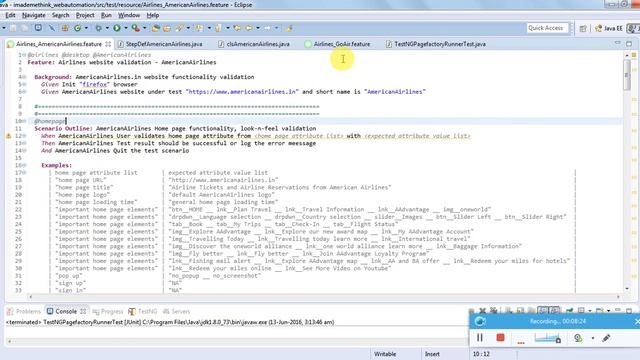Click the pencil wand toolbar icon
Screen dimensions: 640x360
pos(179,28)
